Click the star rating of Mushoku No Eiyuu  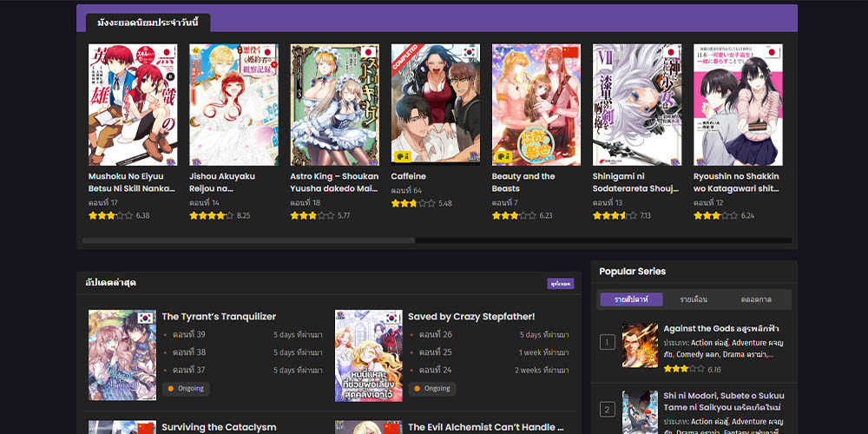tap(111, 215)
